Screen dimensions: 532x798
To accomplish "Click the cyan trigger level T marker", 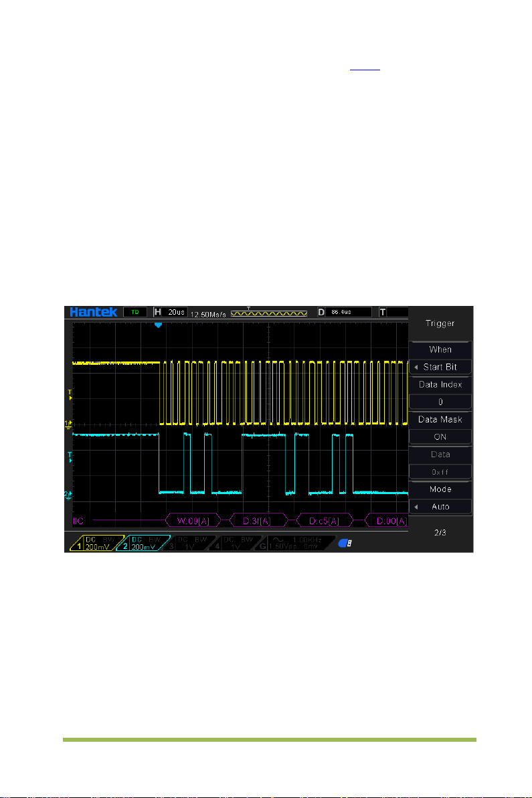I will [x=70, y=457].
